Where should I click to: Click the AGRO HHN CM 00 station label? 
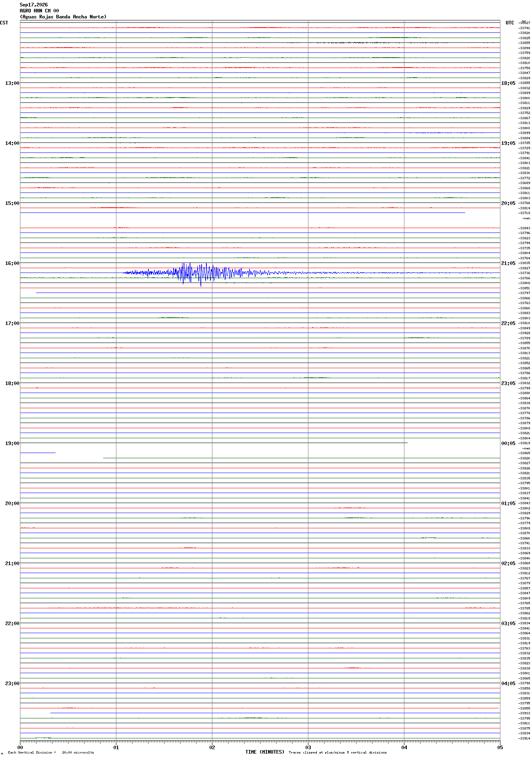[39, 11]
